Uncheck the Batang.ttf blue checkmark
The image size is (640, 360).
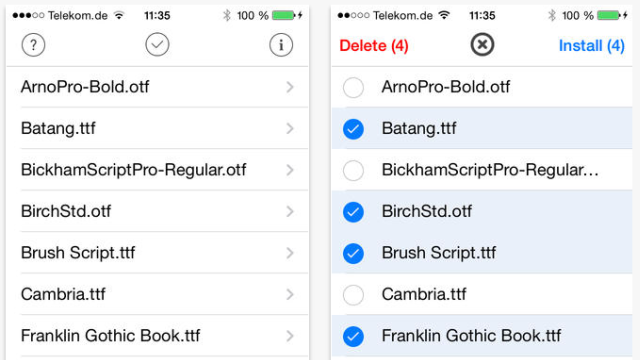coord(353,129)
